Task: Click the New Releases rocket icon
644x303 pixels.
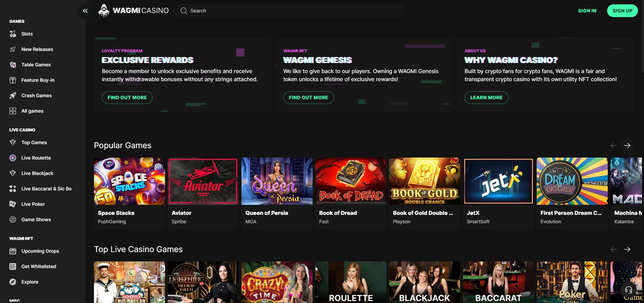Action: 13,49
